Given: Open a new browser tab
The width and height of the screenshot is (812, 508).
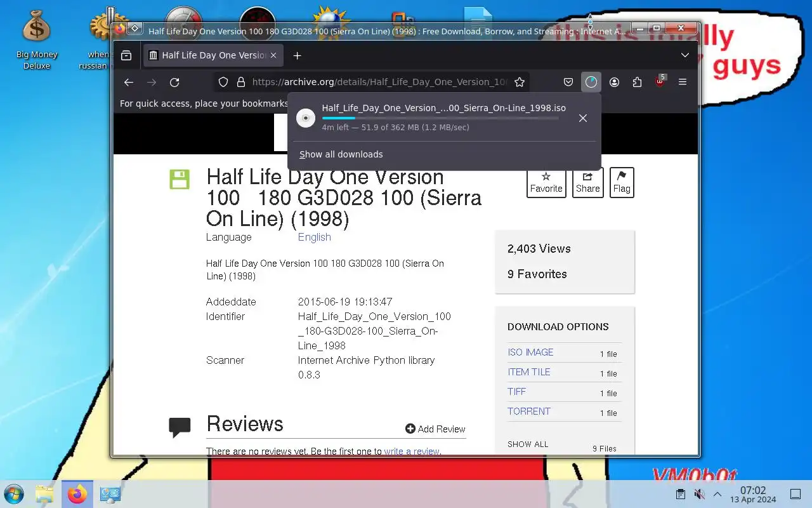Looking at the screenshot, I should coord(297,55).
